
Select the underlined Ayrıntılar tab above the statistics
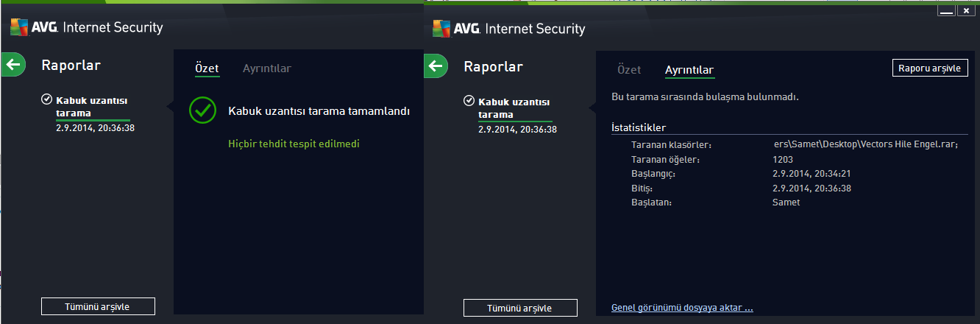(689, 71)
